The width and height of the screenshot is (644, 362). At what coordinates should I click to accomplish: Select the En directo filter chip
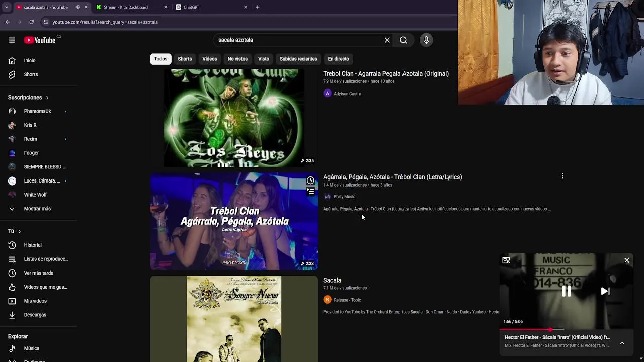(338, 59)
